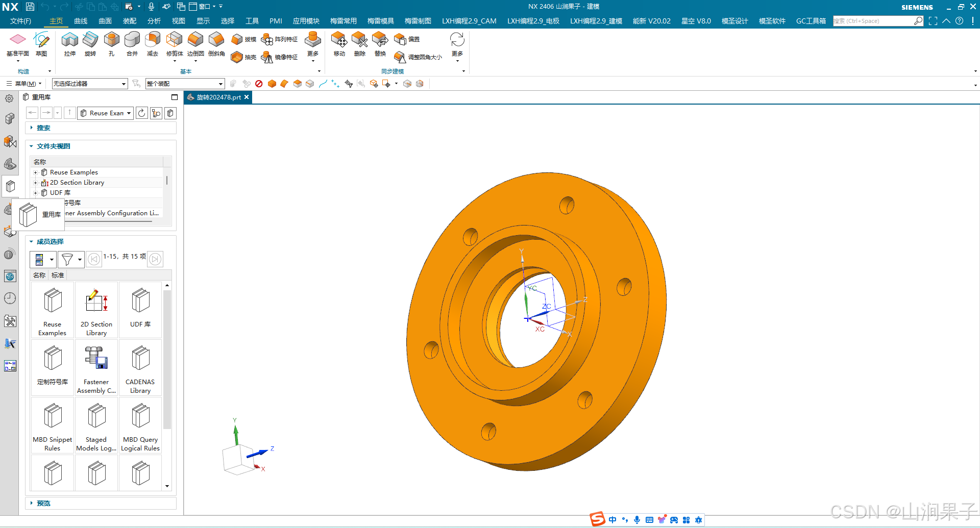This screenshot has height=528, width=980.
Task: Open the 阵列特征 pattern feature tool
Action: coord(279,39)
